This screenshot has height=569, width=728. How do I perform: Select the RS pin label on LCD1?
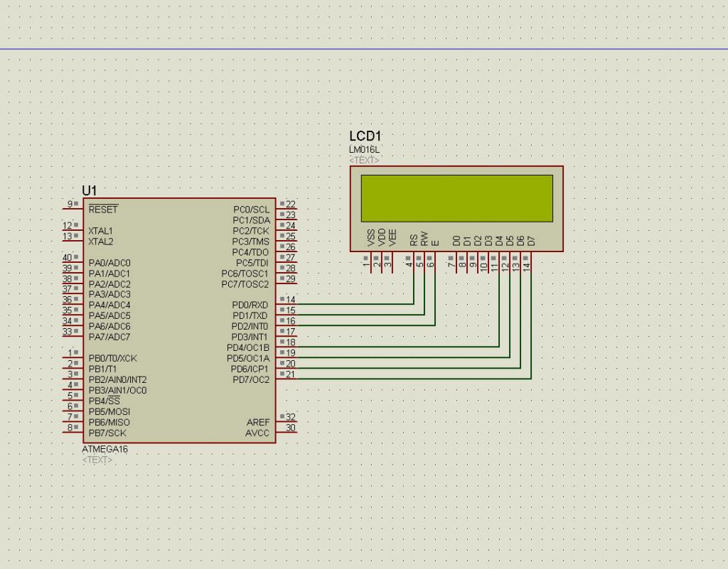pyautogui.click(x=413, y=240)
